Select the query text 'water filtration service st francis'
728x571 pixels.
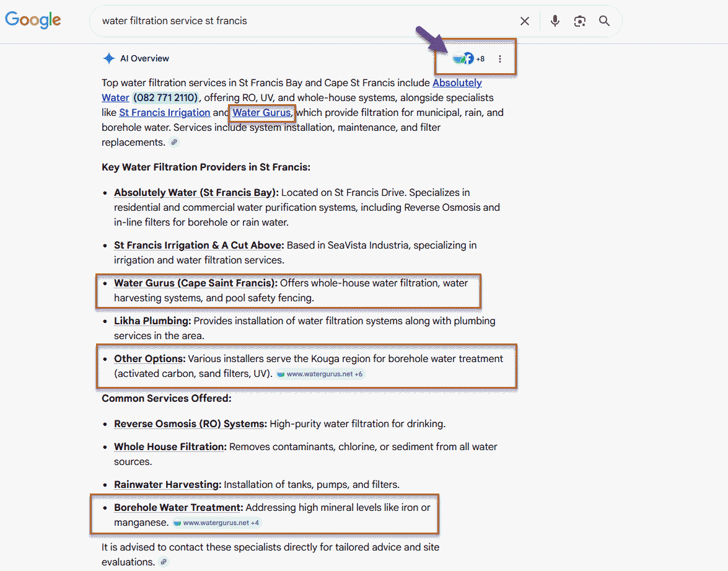click(173, 20)
